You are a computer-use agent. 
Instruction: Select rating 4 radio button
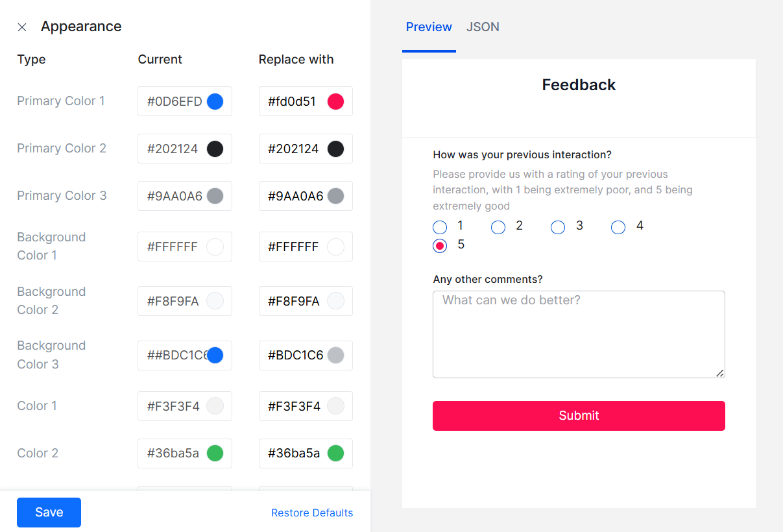[x=618, y=227]
